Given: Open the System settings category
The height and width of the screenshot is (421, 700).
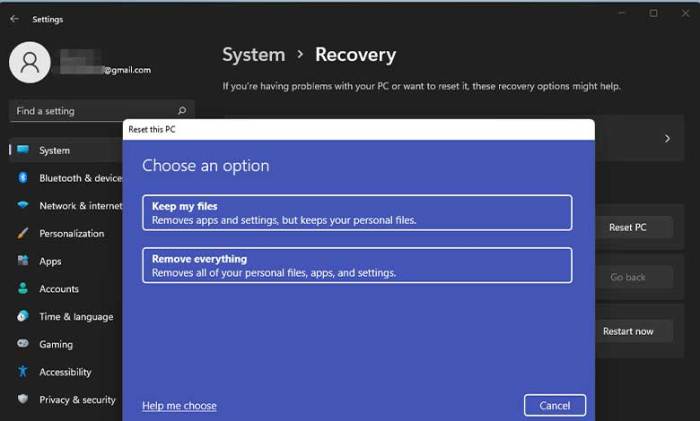Looking at the screenshot, I should 66,150.
